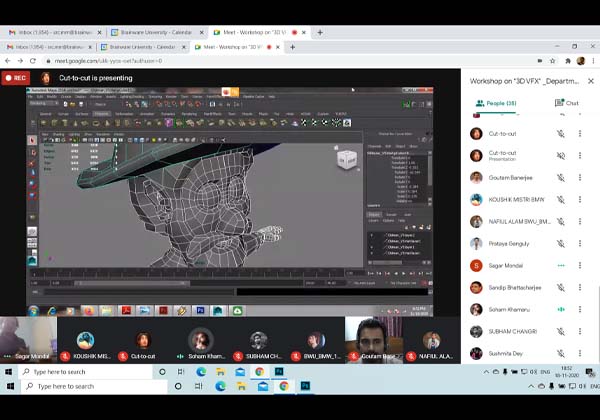
Task: Close the Inbox tab in lower tab strip
Action: tap(90, 47)
